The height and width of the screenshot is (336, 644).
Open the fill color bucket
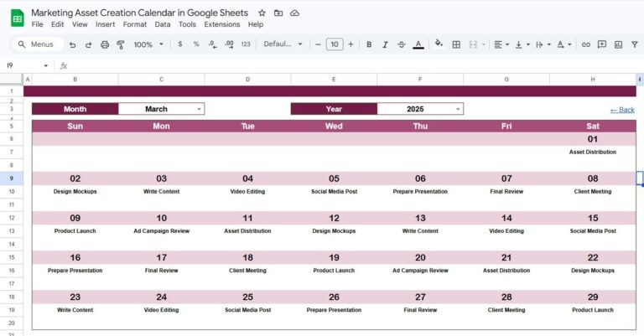[x=439, y=44]
